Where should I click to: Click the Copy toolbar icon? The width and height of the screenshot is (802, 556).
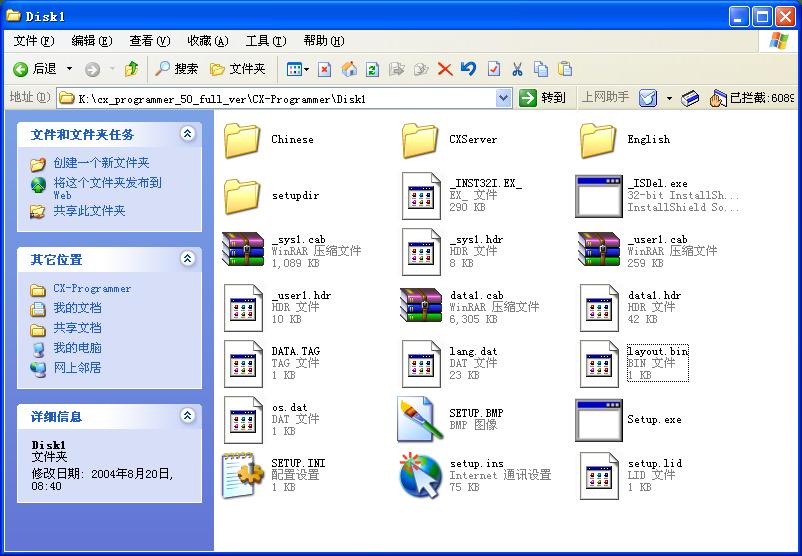coord(541,69)
